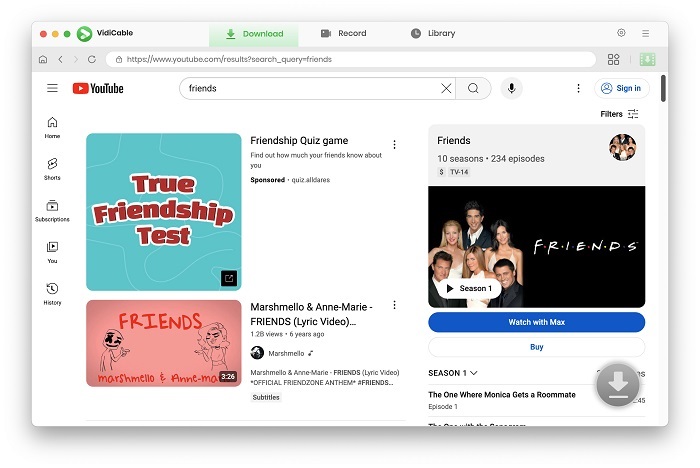Go forward with the right arrow

coord(75,59)
